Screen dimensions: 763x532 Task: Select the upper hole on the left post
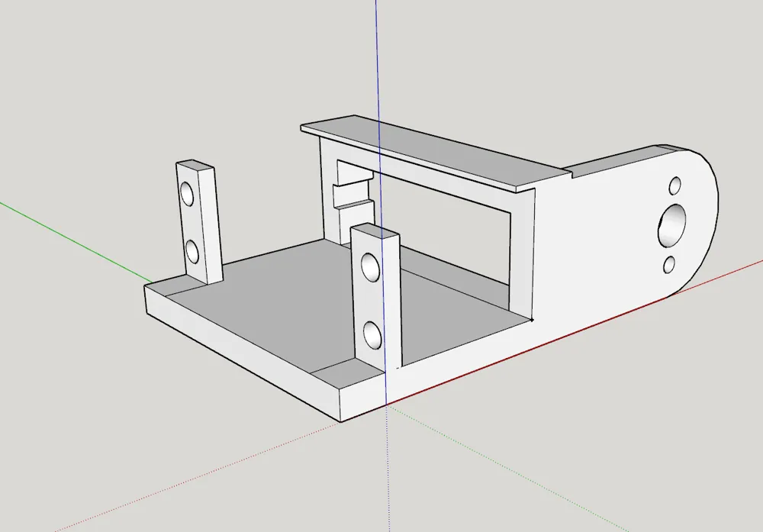coord(187,194)
